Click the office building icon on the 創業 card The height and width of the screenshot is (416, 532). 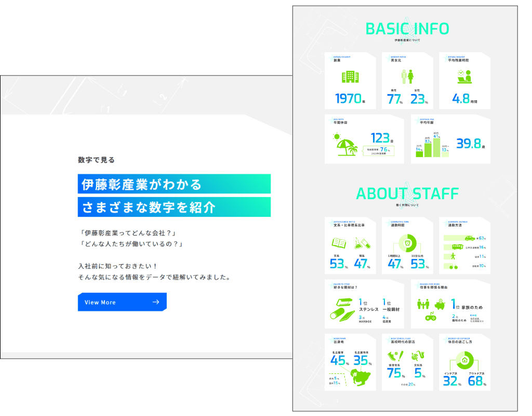coord(350,77)
